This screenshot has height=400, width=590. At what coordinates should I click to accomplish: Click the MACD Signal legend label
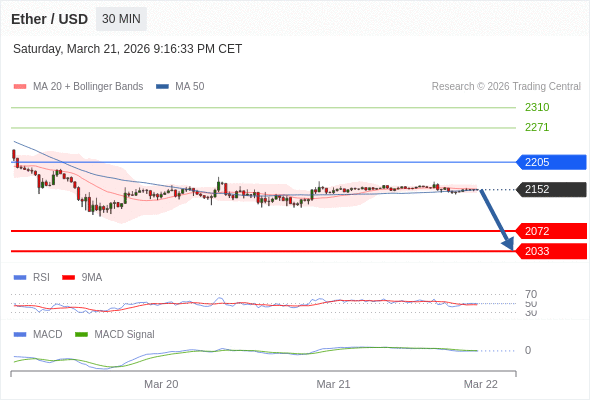click(x=124, y=334)
